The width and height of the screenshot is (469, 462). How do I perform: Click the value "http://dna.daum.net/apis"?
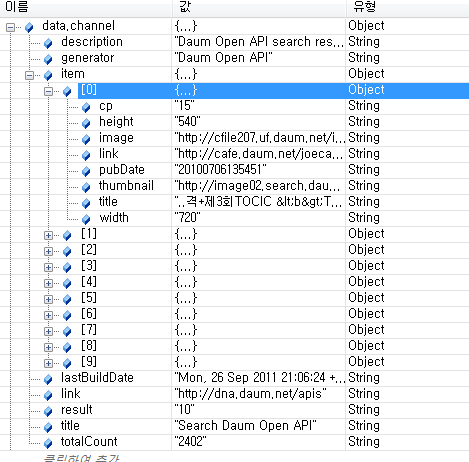pyautogui.click(x=250, y=394)
